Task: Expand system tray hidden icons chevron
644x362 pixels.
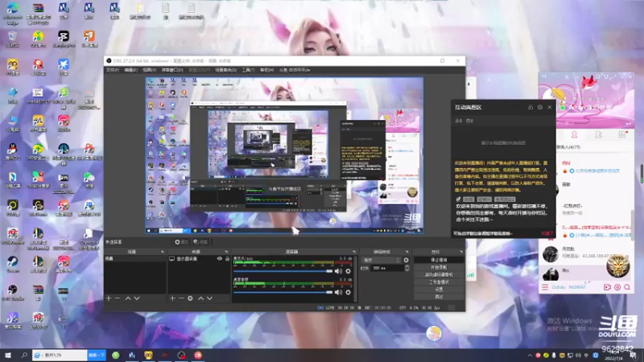Action: point(530,356)
